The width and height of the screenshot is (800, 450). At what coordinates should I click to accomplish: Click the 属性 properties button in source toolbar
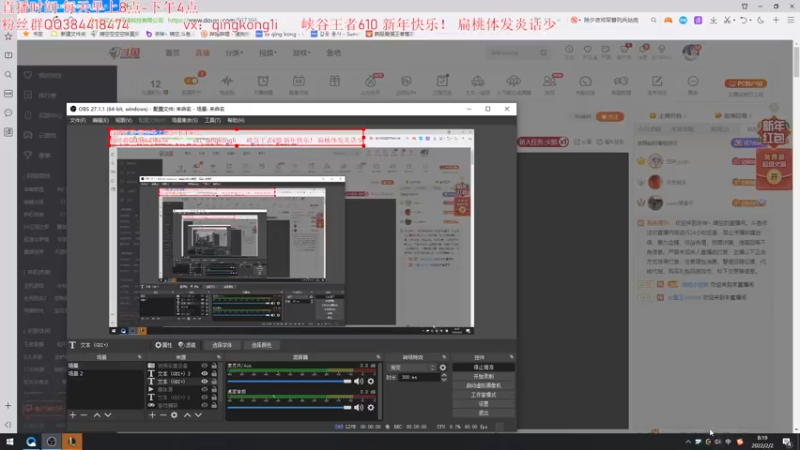tap(164, 345)
